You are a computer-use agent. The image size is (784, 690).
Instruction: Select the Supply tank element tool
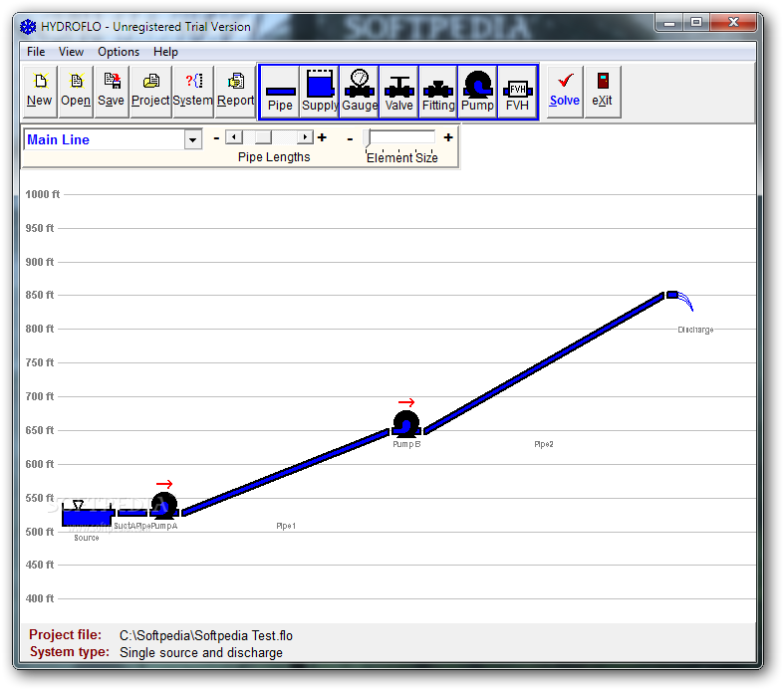point(320,92)
